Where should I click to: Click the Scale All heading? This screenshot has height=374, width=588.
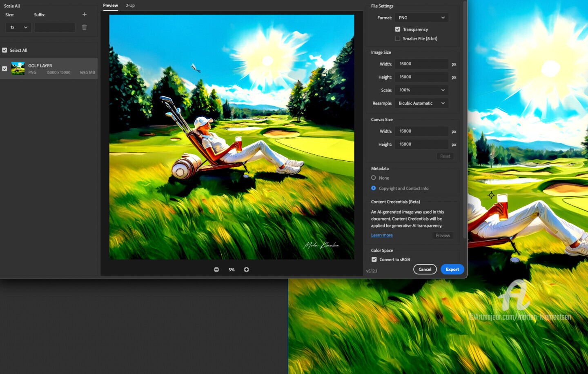[12, 6]
